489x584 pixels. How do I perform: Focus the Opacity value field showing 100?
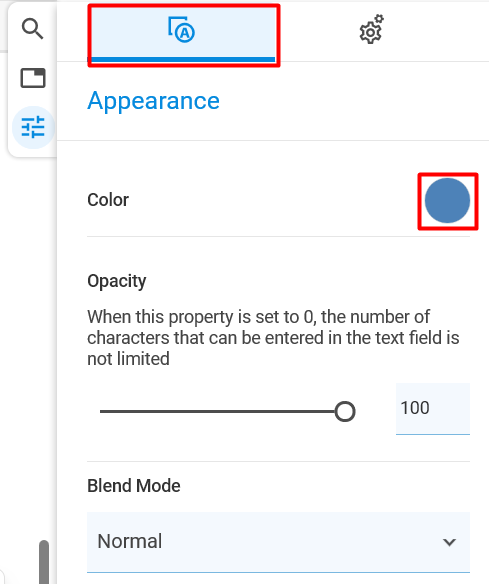433,409
